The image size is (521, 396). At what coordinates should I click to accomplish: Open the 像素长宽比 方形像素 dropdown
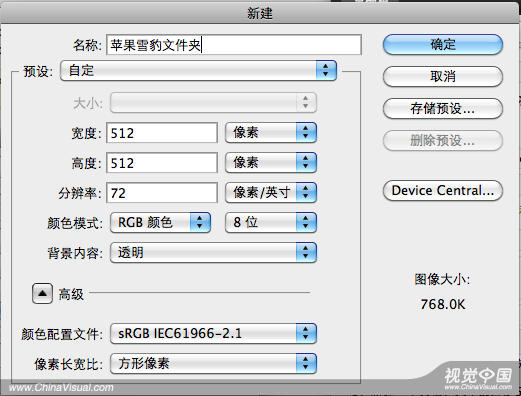click(x=213, y=363)
